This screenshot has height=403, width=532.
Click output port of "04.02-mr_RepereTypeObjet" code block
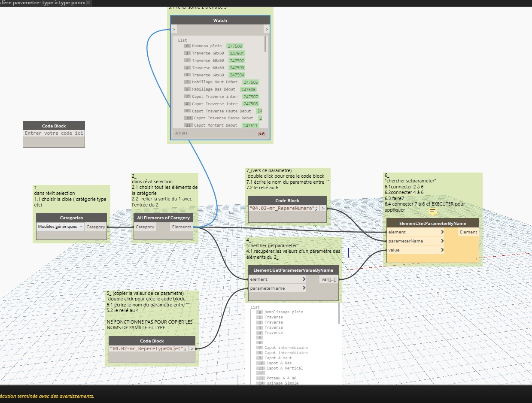pyautogui.click(x=192, y=348)
